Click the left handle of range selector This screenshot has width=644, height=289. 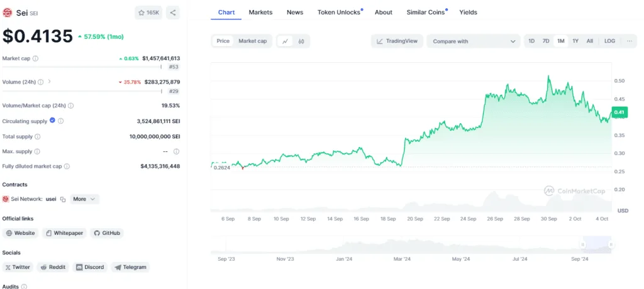click(582, 244)
